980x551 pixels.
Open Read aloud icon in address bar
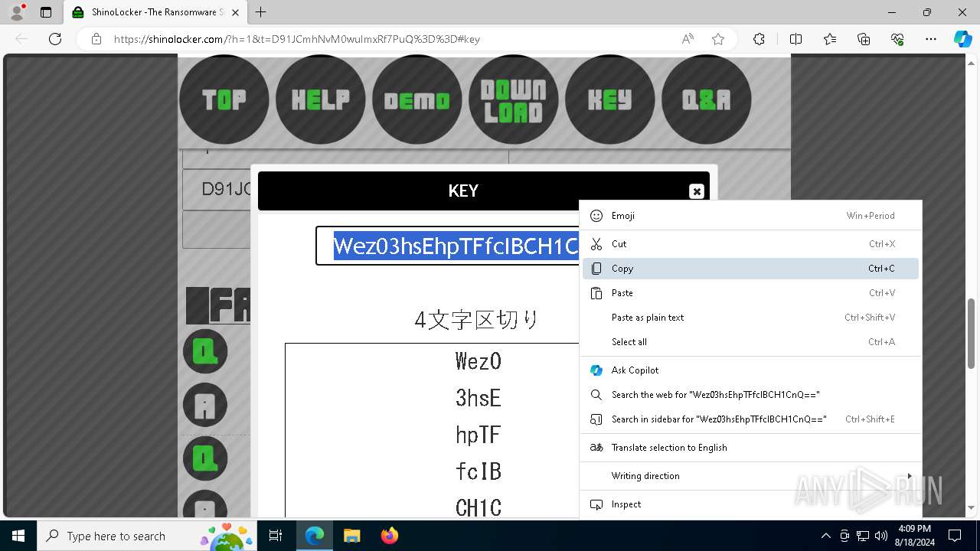(688, 39)
